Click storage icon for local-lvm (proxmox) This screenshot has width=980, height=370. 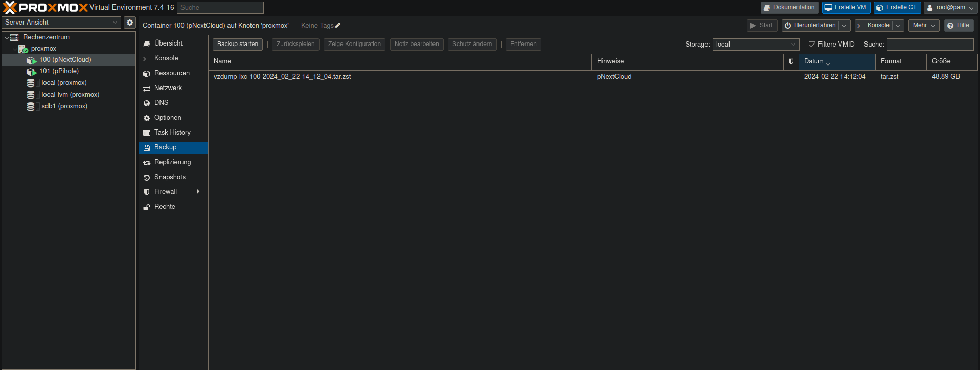tap(31, 95)
